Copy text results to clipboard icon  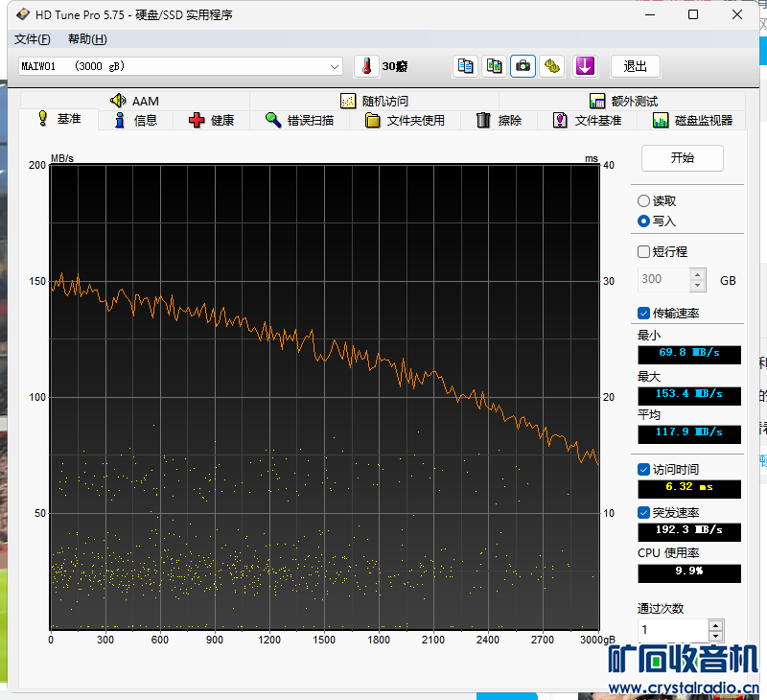pyautogui.click(x=465, y=66)
